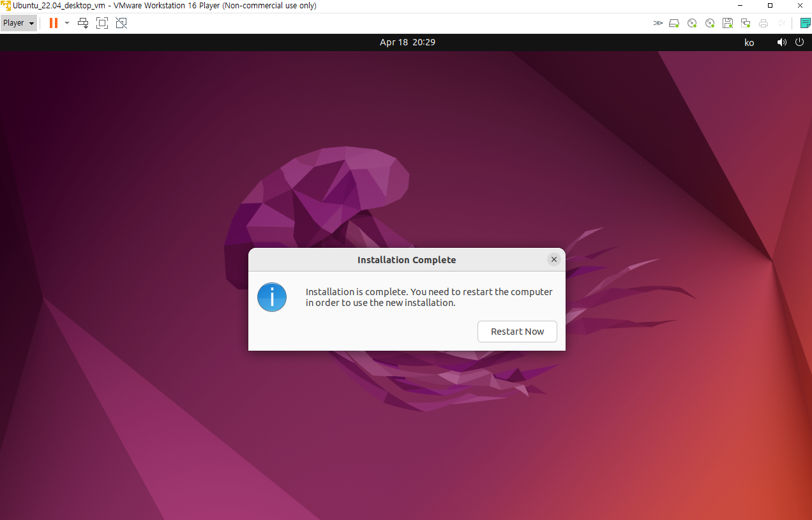Screen dimensions: 812x520
Task: Click the Installation Complete title text
Action: pyautogui.click(x=407, y=260)
